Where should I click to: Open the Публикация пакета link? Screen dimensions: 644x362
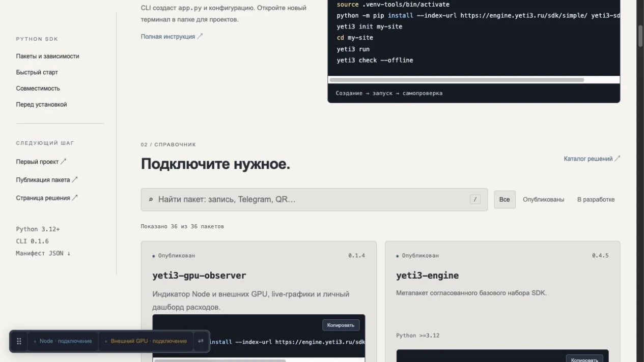pyautogui.click(x=47, y=180)
